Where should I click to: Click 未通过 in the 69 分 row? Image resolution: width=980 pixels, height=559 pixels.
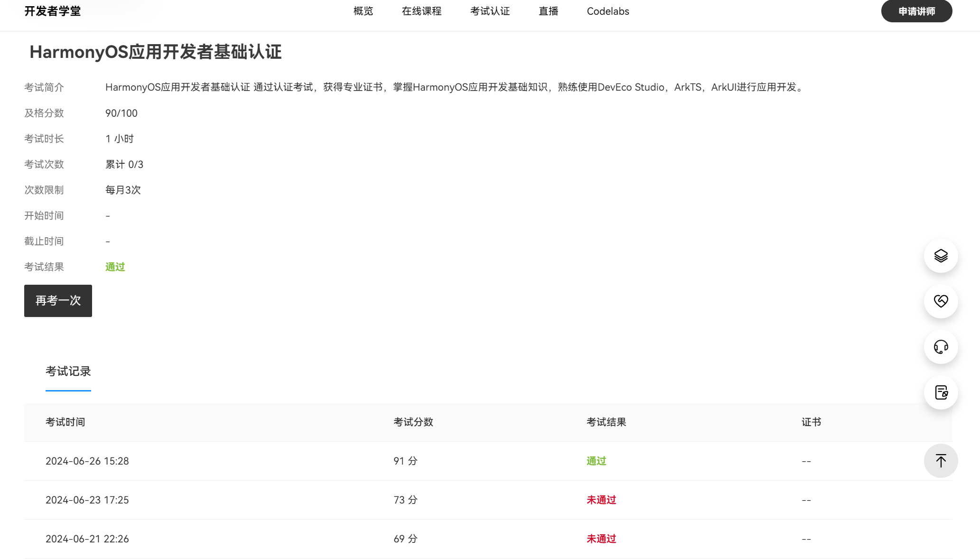click(x=601, y=539)
